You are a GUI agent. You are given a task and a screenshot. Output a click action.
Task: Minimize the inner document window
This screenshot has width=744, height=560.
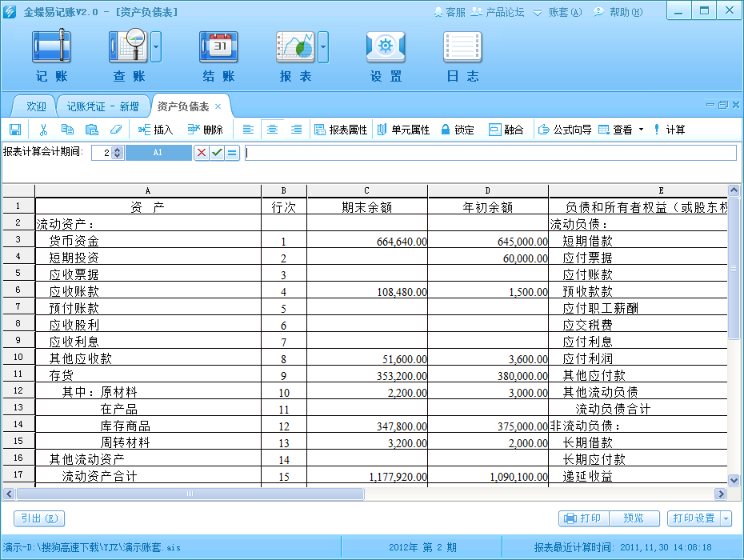pyautogui.click(x=710, y=105)
